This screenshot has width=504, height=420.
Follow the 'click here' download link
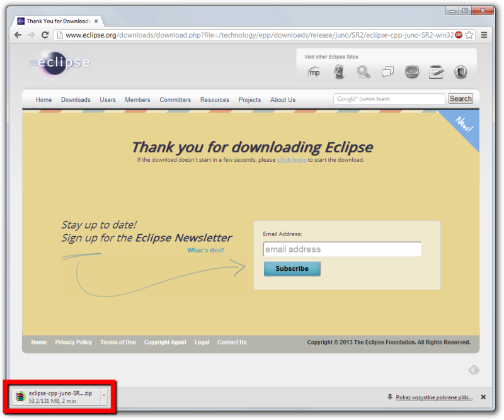[x=292, y=160]
